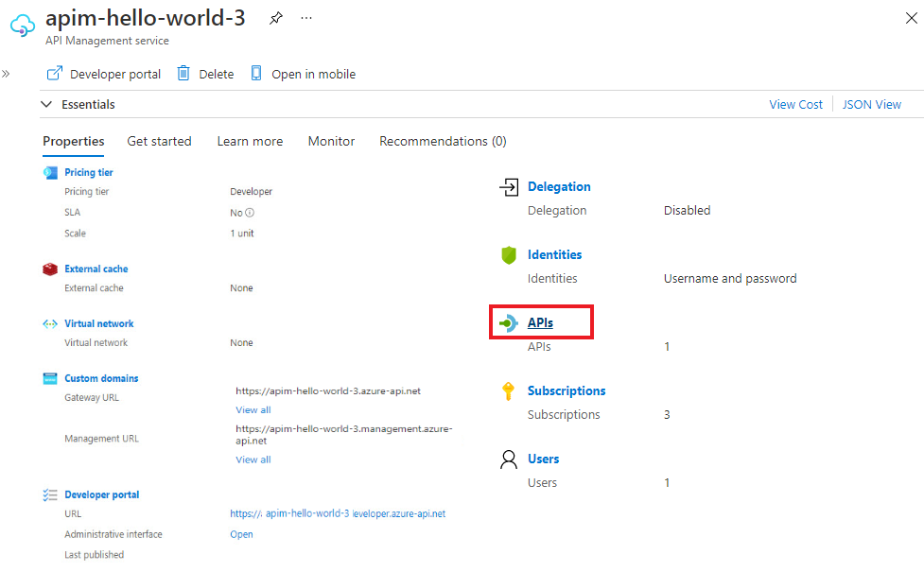This screenshot has height=572, width=924.
Task: Open the Users heading link
Action: [x=543, y=459]
